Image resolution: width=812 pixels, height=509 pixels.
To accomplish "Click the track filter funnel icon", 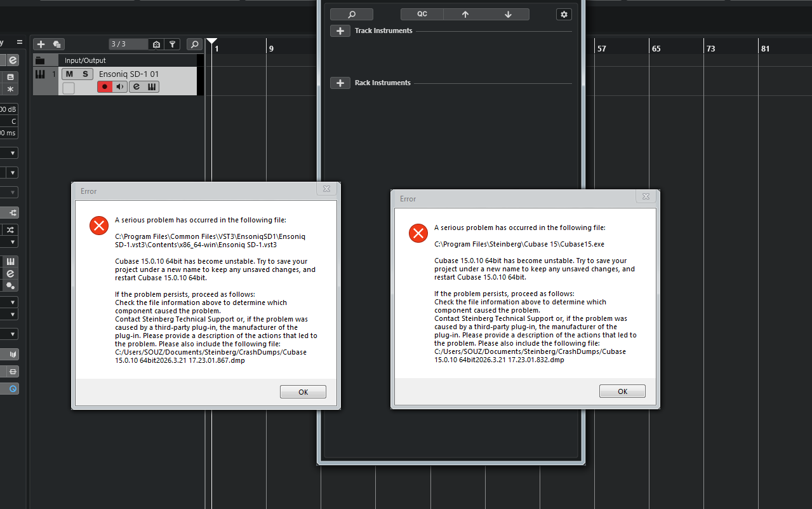I will [x=172, y=44].
